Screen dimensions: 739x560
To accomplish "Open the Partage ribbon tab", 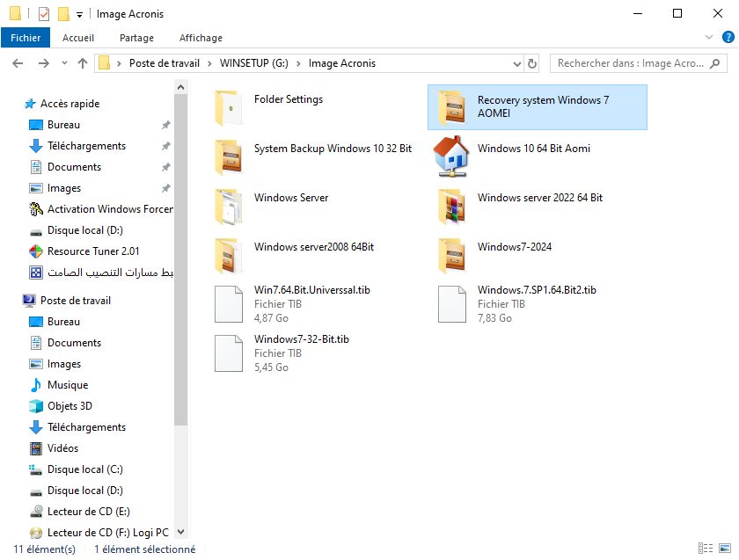I will pyautogui.click(x=136, y=38).
